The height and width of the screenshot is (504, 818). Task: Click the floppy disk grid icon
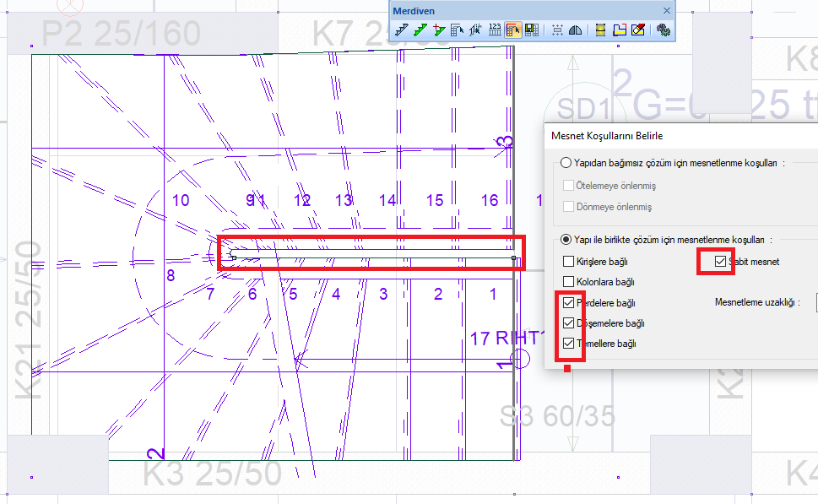click(x=532, y=30)
